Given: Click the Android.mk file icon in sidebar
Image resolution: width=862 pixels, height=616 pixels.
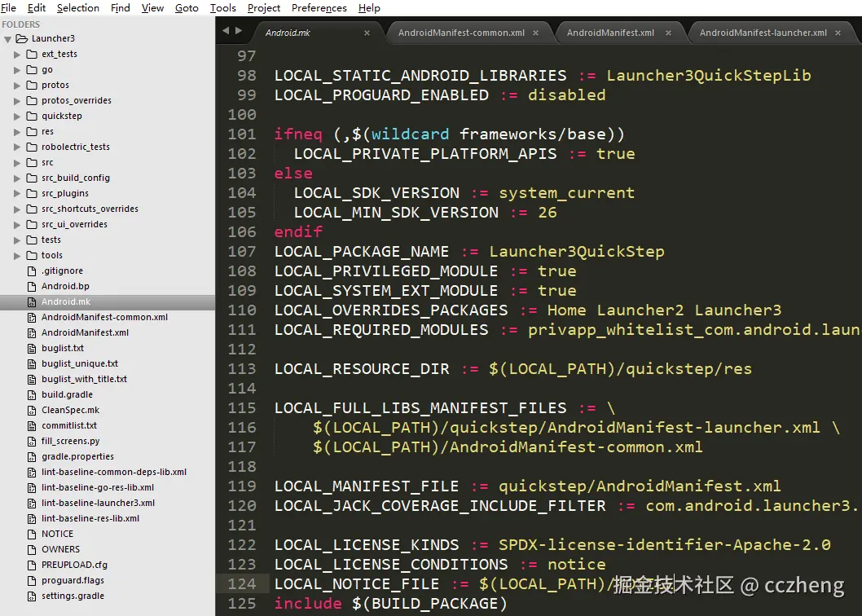Looking at the screenshot, I should click(x=32, y=301).
